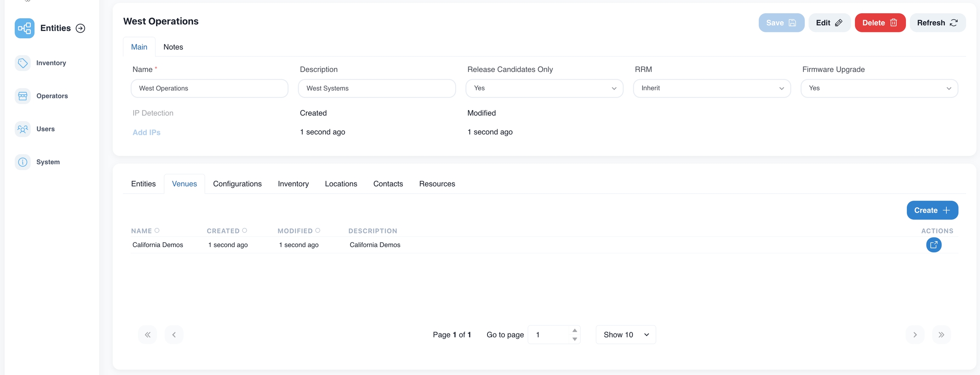
Task: Sort venues by Name column toggle
Action: pyautogui.click(x=157, y=231)
